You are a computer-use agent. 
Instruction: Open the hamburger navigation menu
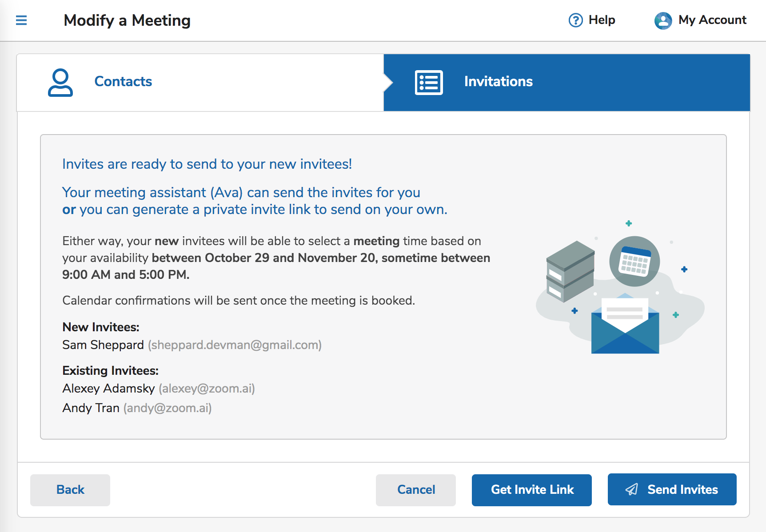[x=21, y=20]
